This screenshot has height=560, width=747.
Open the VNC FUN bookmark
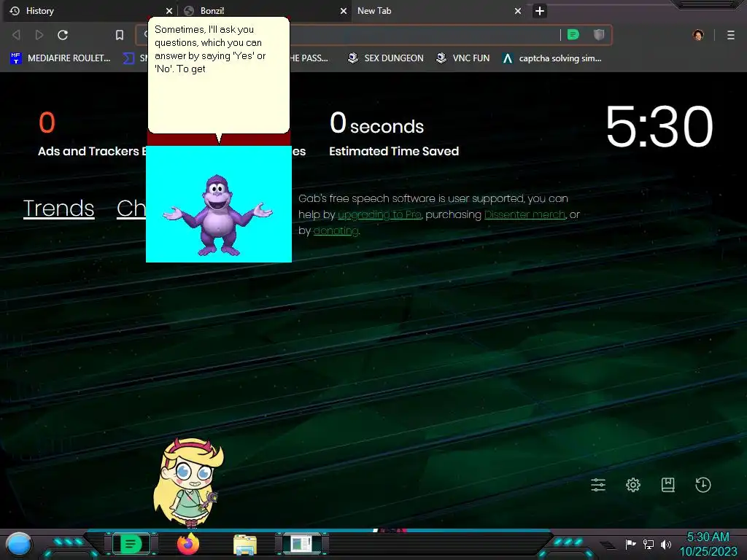463,58
